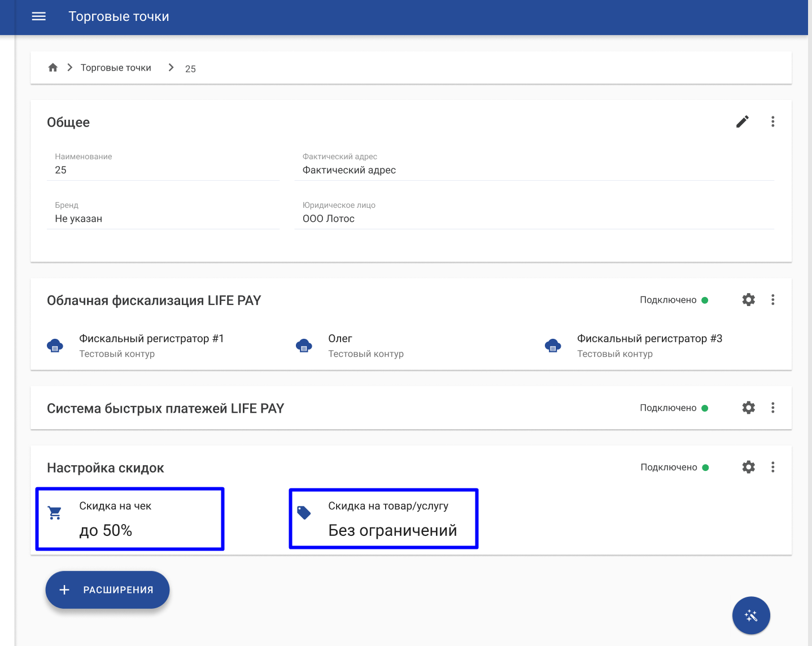Edit the Общее section with pencil icon
Viewport: 812px width, 646px height.
[x=743, y=121]
